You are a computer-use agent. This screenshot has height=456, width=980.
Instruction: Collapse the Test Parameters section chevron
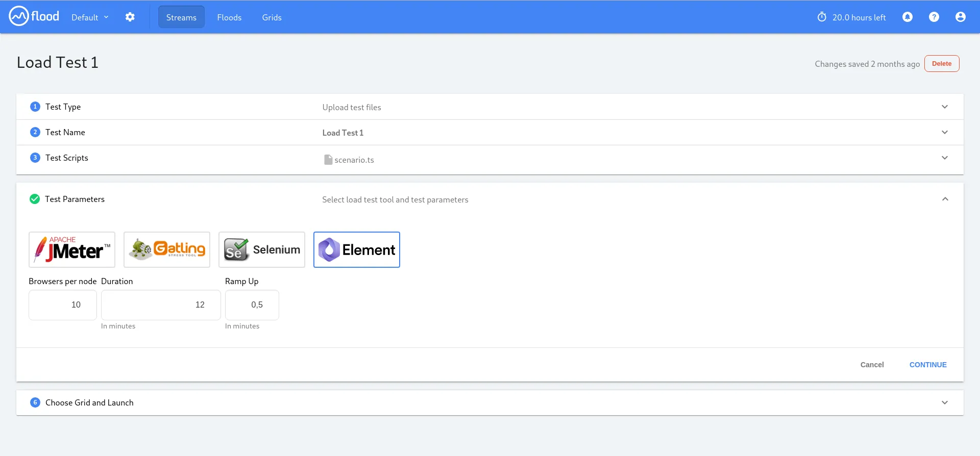tap(945, 199)
